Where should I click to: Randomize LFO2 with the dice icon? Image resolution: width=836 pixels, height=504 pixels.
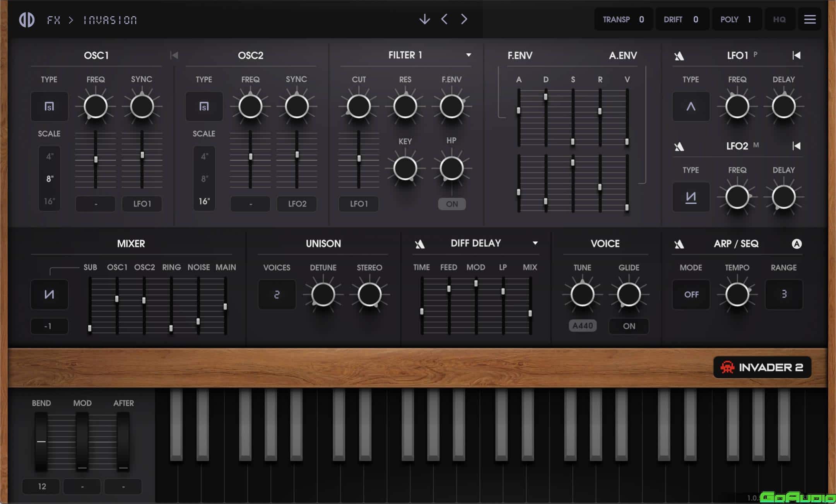pos(679,147)
